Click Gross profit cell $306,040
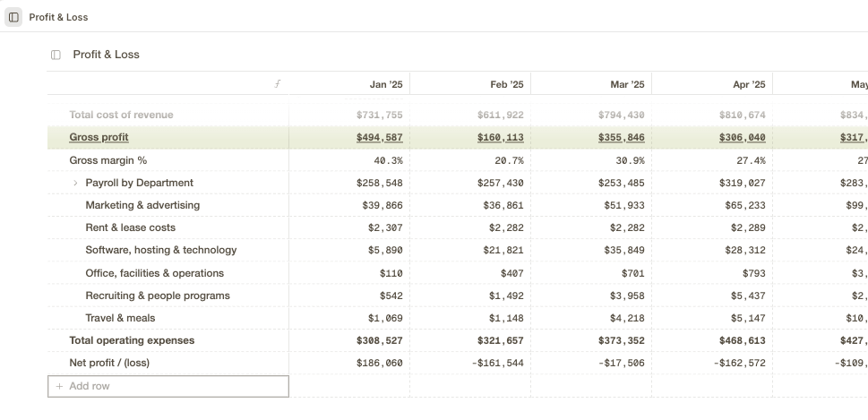Screen dimensions: 868x420 click(743, 137)
